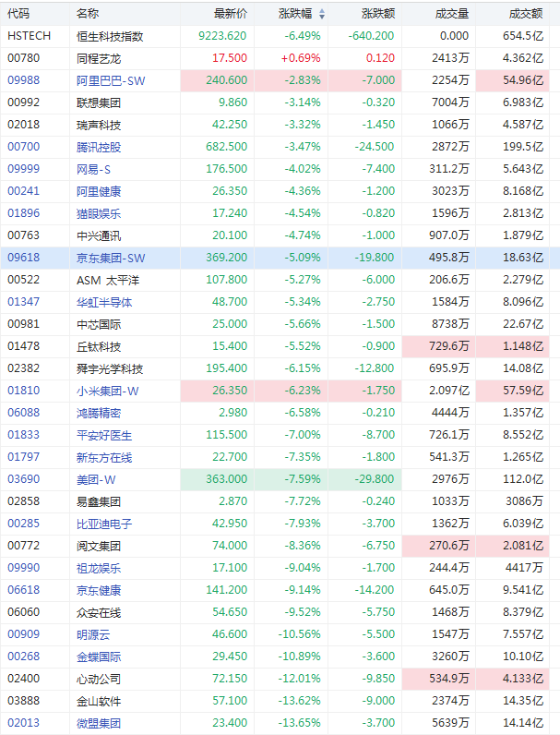The image size is (560, 735).
Task: Sort by the 涨跌幅 sort arrow icon
Action: [322, 14]
